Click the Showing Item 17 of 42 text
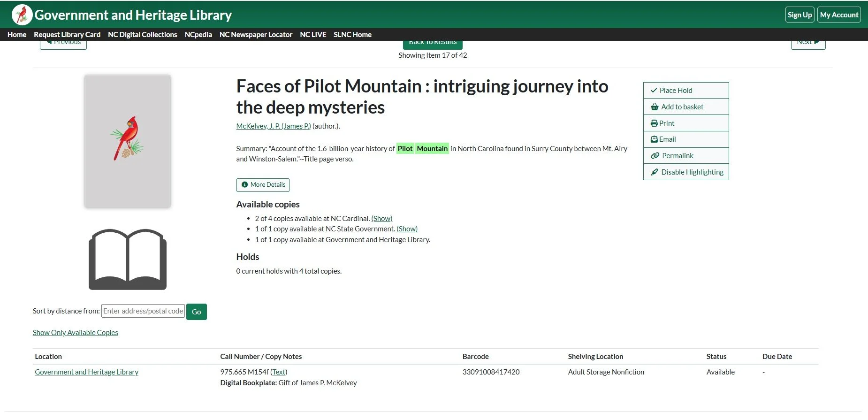Screen dimensions: 868x420 [433, 55]
